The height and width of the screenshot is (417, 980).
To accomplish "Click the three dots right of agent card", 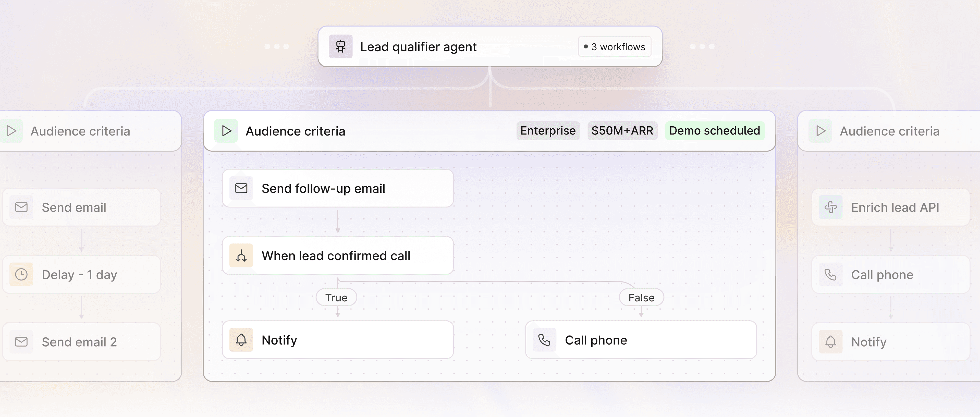I will coord(702,46).
